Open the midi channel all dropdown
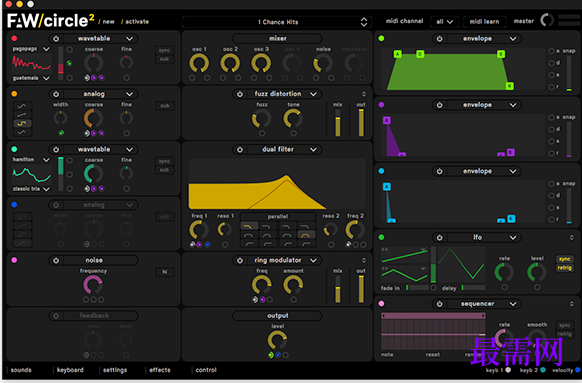The height and width of the screenshot is (383, 582). point(444,22)
